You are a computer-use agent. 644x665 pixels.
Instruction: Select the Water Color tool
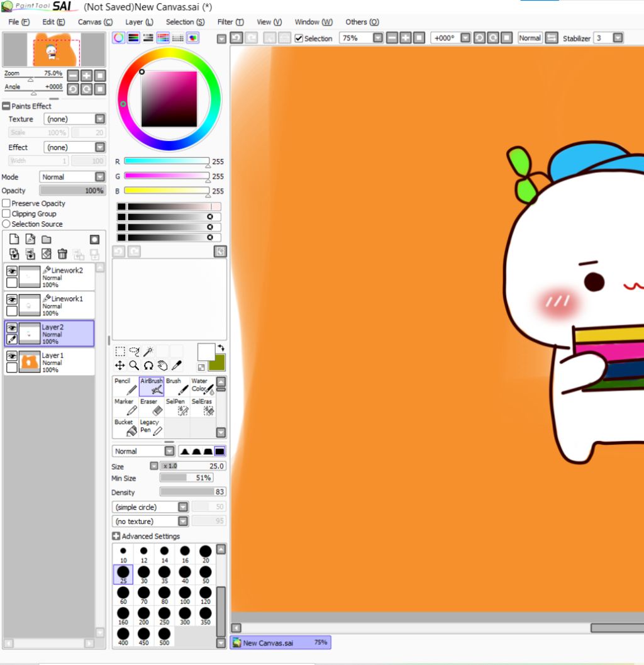click(203, 386)
